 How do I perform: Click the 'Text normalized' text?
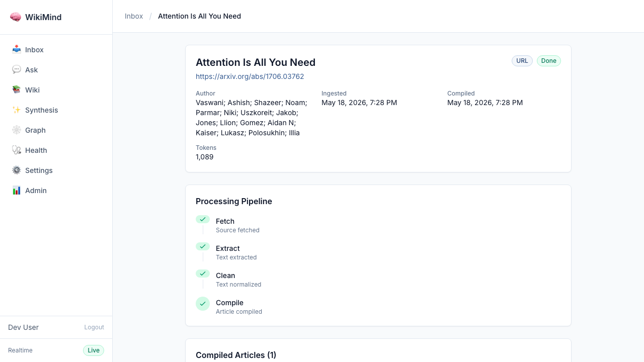pyautogui.click(x=238, y=285)
